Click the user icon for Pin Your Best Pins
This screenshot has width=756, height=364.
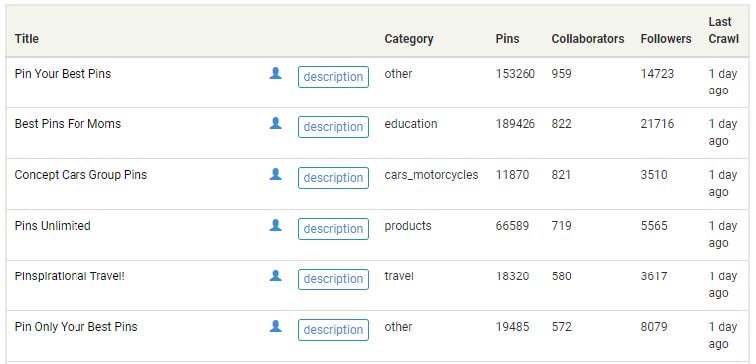pos(275,73)
